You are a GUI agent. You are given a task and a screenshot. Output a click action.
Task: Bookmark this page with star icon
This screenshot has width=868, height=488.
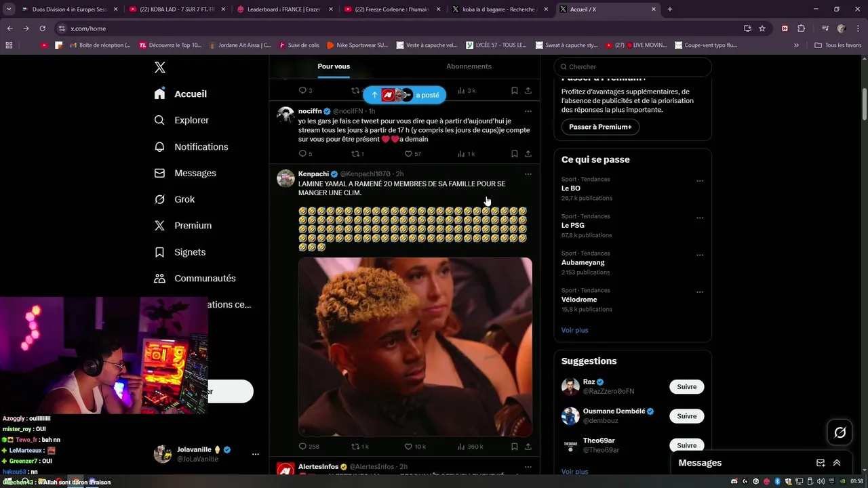[762, 28]
